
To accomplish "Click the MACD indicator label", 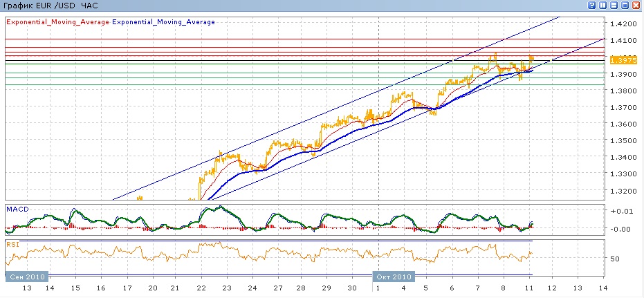I will click(x=15, y=208).
